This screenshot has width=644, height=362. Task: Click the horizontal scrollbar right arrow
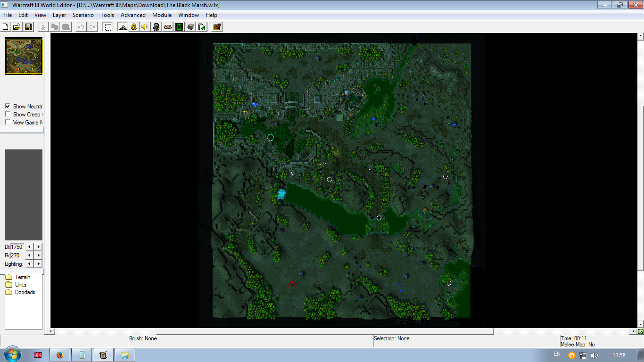click(634, 331)
